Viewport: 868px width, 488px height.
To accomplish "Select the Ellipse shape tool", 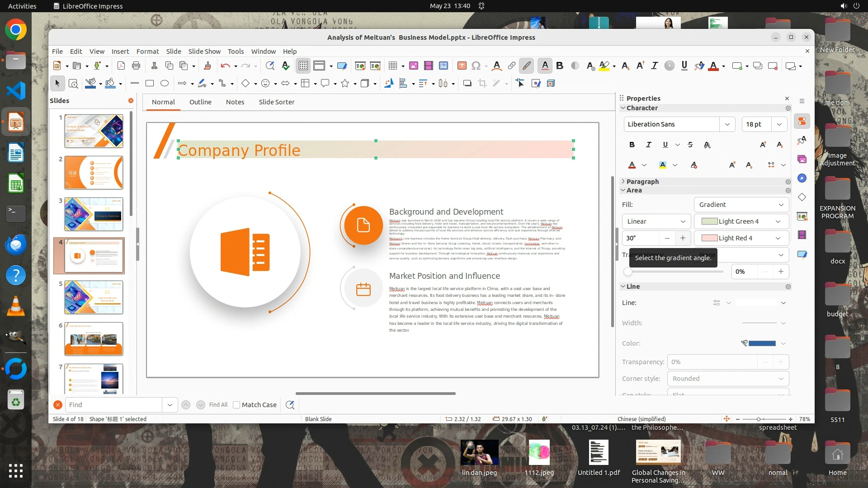I will coord(165,83).
